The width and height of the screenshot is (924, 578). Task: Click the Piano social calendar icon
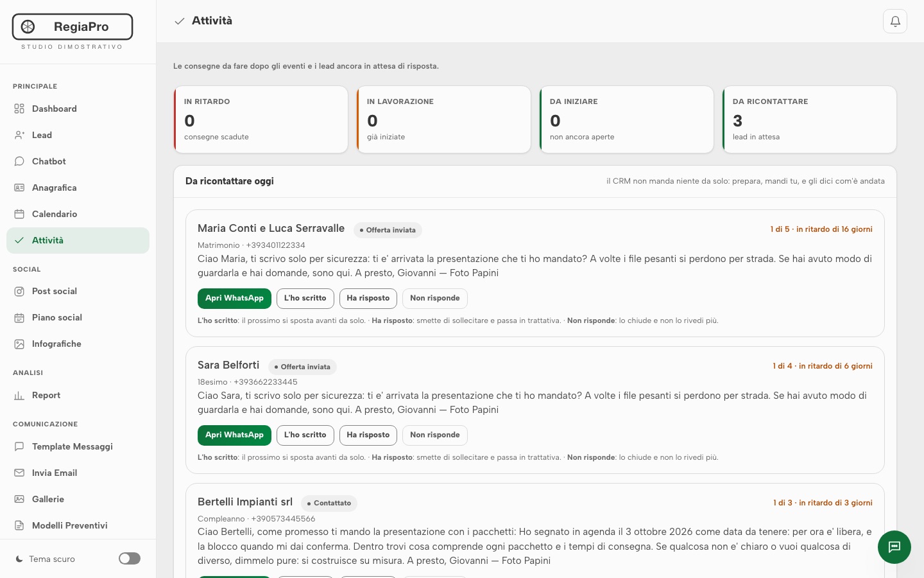(19, 317)
